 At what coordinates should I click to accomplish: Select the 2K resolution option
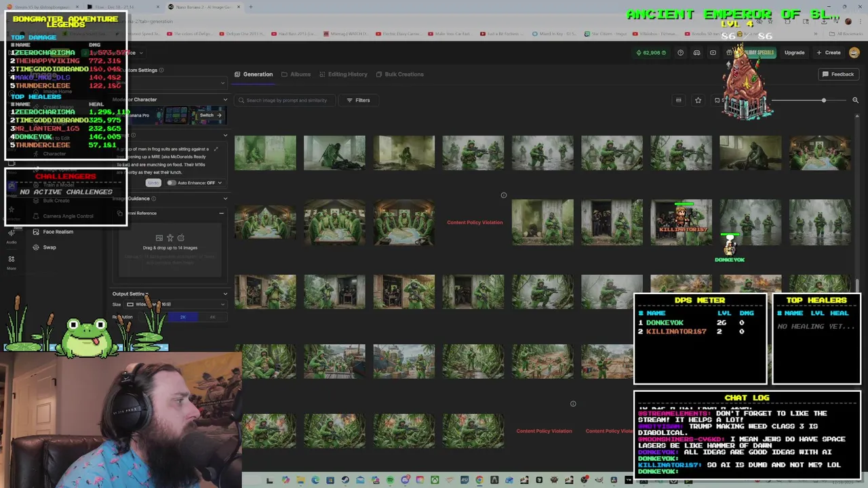click(182, 317)
